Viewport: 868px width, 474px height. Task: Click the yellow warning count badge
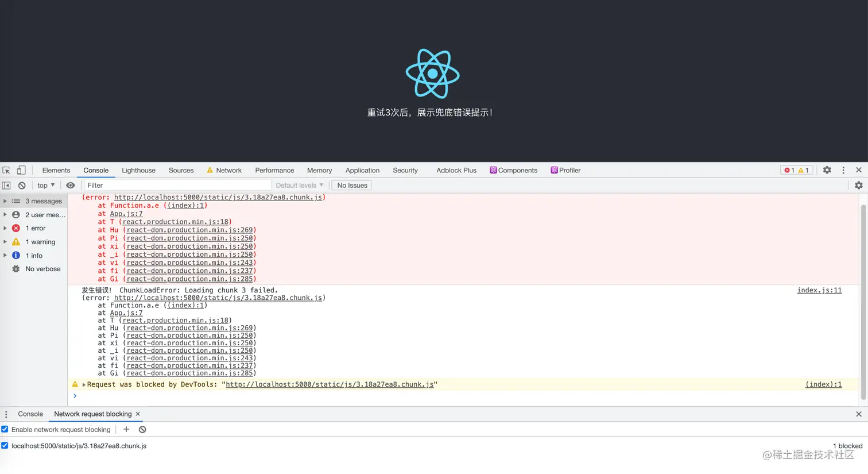pyautogui.click(x=804, y=170)
